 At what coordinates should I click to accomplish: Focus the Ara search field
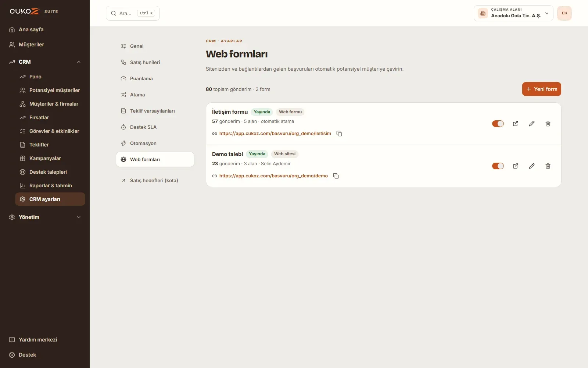[133, 13]
